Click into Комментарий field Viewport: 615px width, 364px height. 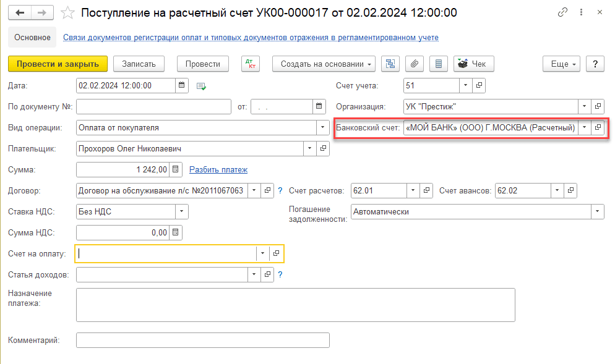coord(203,340)
